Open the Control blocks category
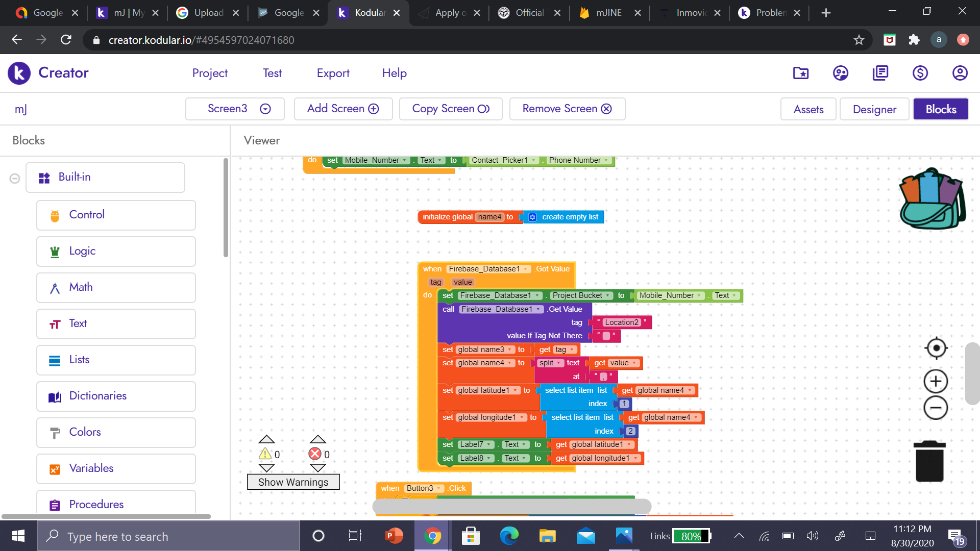980x551 pixels. tap(116, 215)
